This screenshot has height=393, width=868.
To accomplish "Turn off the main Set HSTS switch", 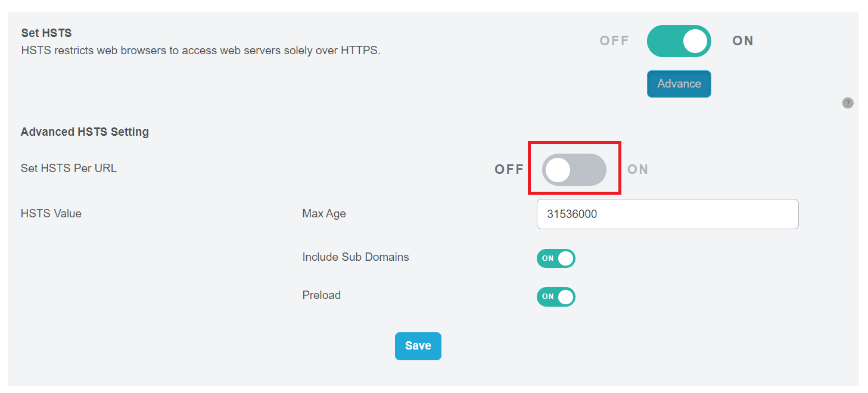I will click(679, 41).
